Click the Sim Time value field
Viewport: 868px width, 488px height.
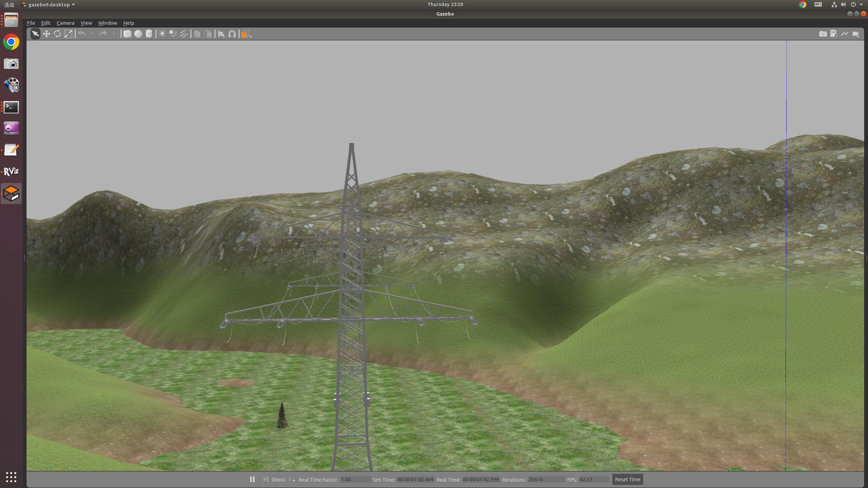tap(415, 480)
